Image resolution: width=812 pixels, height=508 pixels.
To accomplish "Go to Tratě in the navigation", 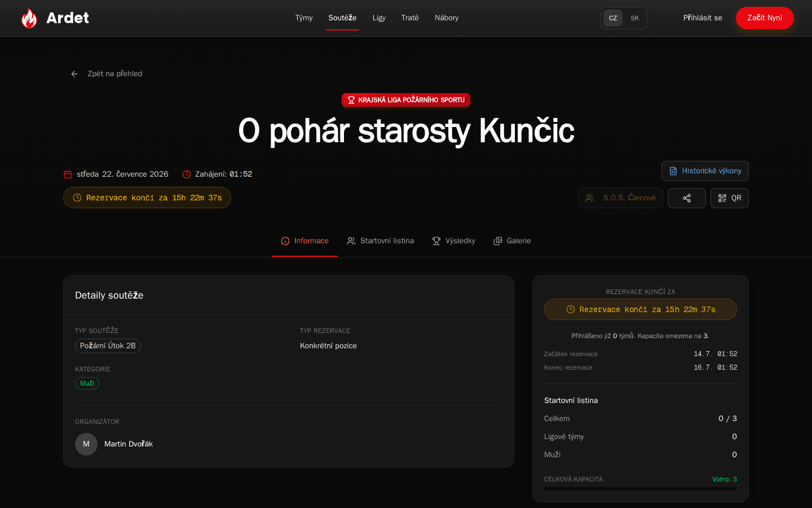I will tap(410, 18).
